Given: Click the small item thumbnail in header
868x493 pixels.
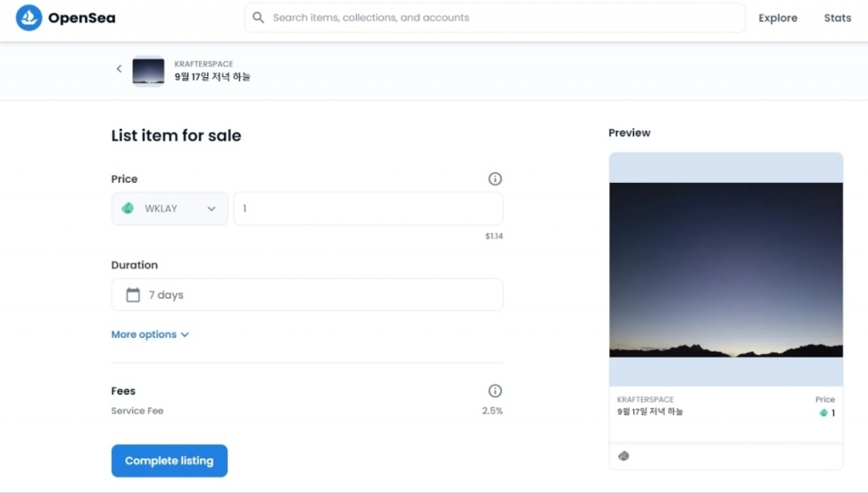Looking at the screenshot, I should pyautogui.click(x=148, y=70).
